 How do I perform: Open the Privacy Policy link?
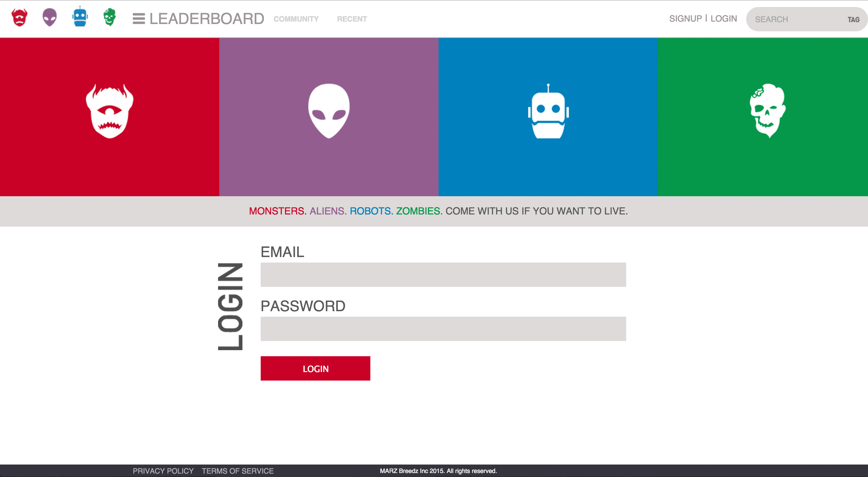tap(163, 471)
